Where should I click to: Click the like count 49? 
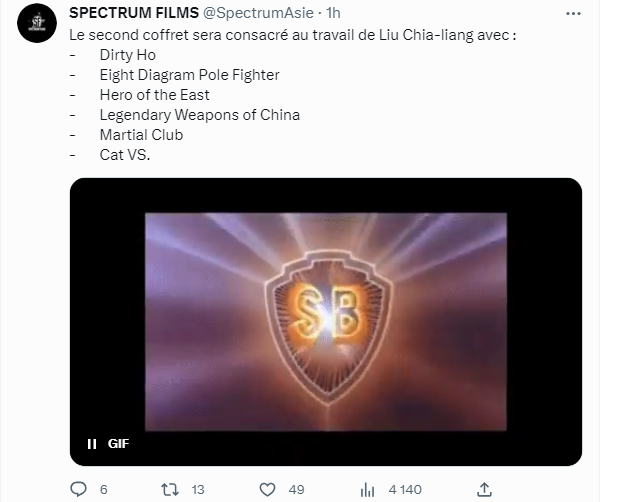296,489
